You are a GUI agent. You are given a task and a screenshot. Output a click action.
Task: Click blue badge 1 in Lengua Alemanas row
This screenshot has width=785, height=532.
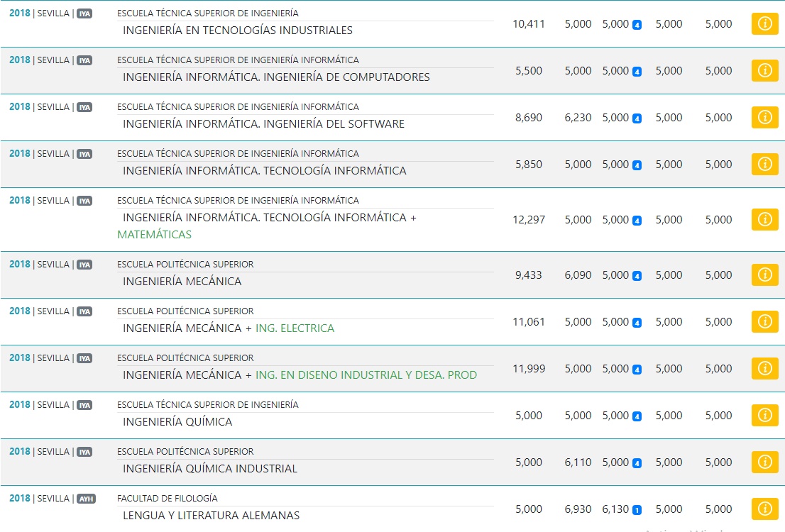637,509
